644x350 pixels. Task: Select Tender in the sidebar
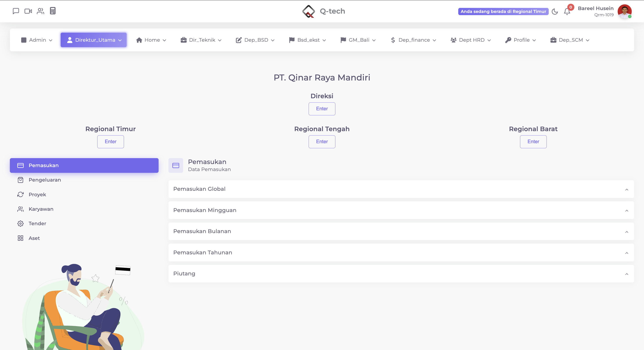point(84,223)
